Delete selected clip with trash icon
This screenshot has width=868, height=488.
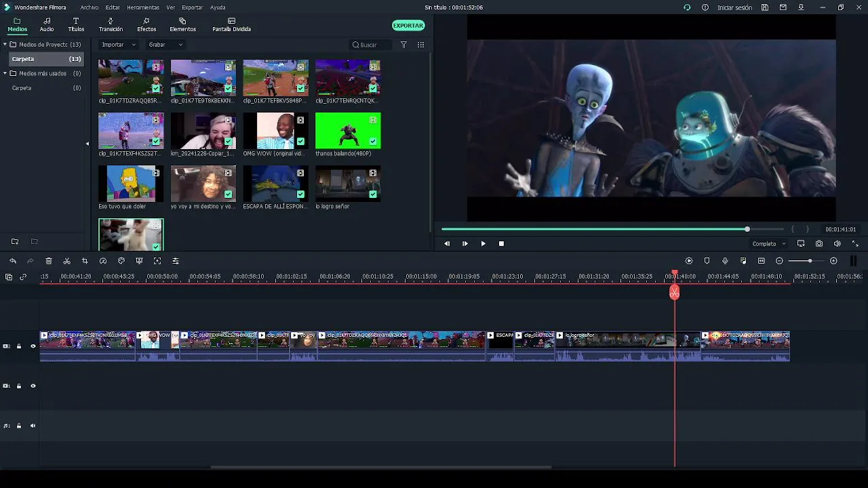(x=49, y=261)
